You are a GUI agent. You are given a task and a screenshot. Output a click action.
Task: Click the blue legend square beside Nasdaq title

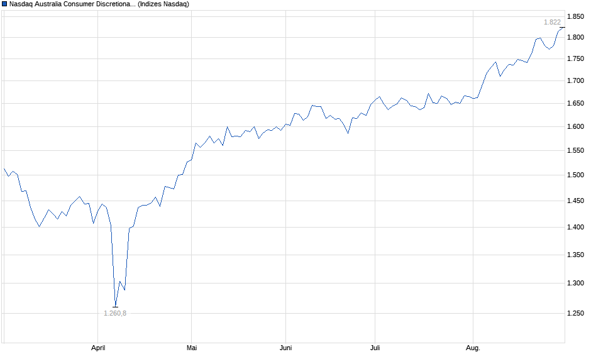pos(4,4)
